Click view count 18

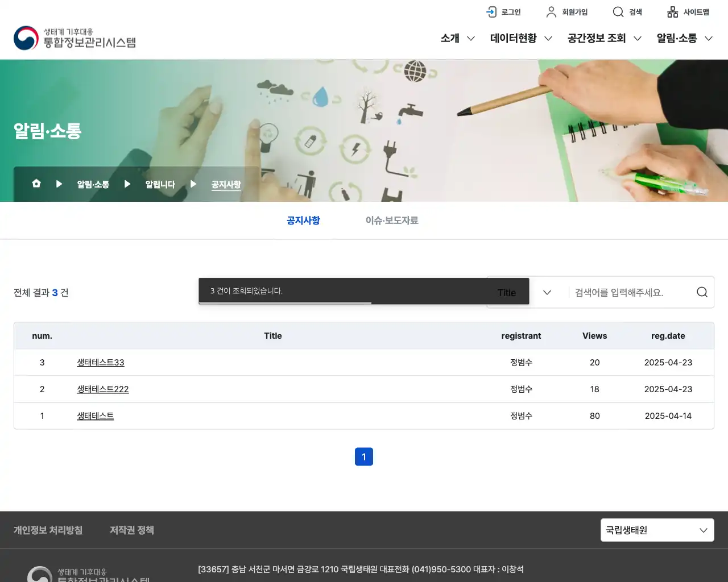point(595,389)
